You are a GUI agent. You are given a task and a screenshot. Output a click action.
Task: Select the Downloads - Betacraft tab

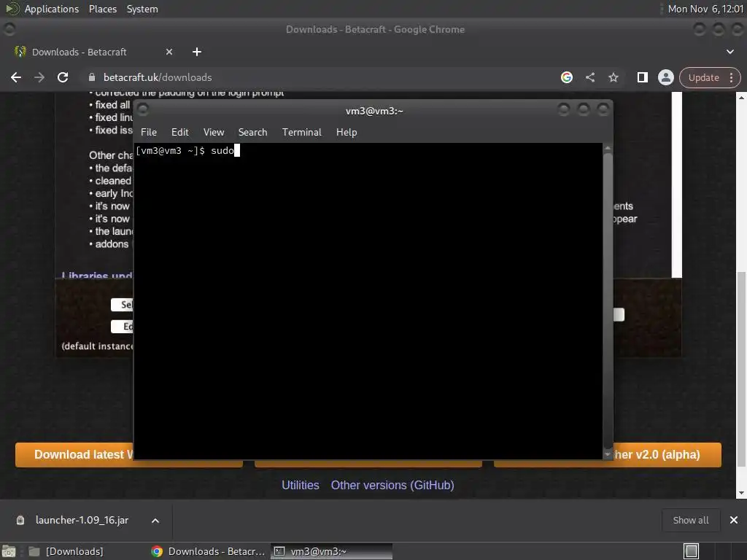[x=79, y=52]
